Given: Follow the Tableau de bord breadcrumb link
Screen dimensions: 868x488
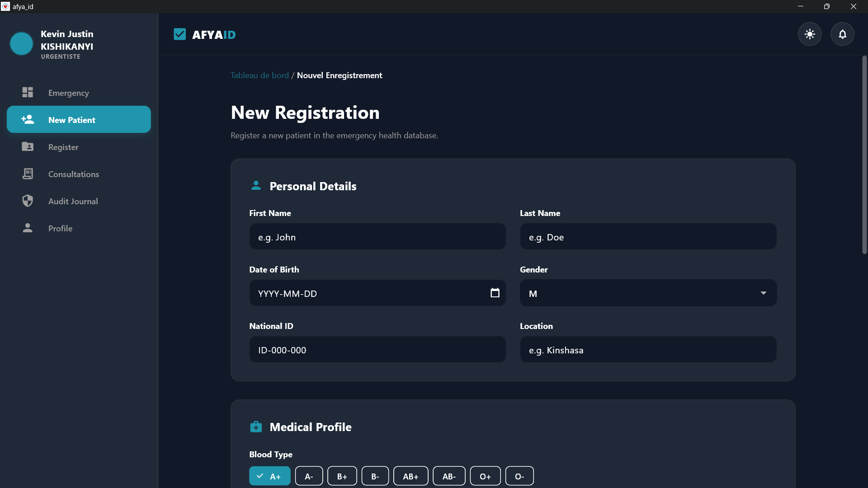Looking at the screenshot, I should [259, 75].
